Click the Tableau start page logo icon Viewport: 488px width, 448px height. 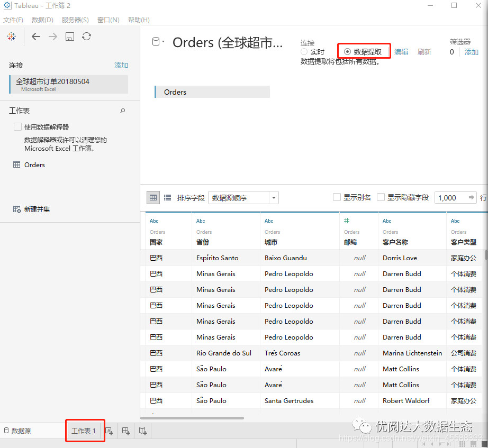coord(12,36)
